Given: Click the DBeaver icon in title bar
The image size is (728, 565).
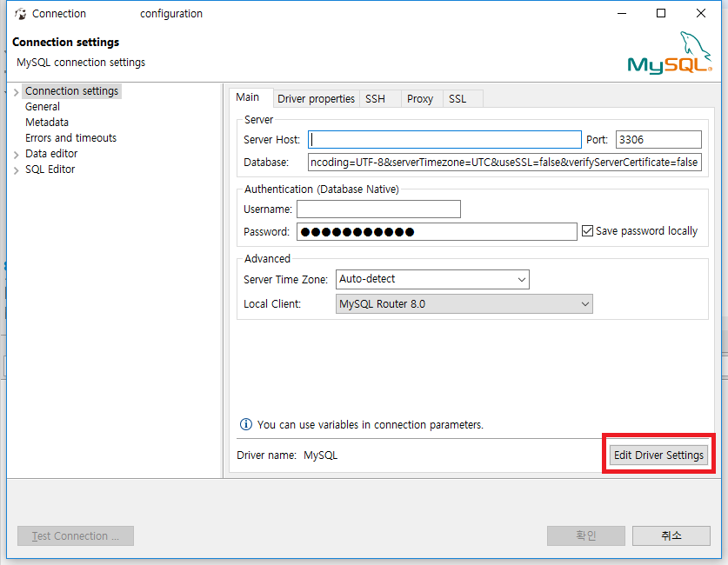Looking at the screenshot, I should pos(20,14).
